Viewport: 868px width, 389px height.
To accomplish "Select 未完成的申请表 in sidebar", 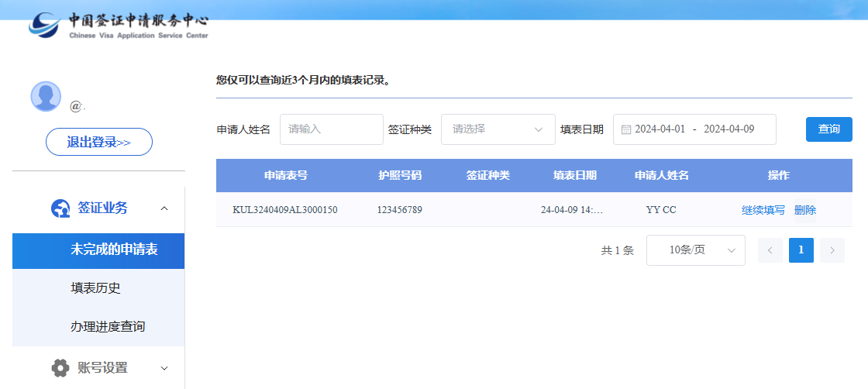I will coord(114,250).
